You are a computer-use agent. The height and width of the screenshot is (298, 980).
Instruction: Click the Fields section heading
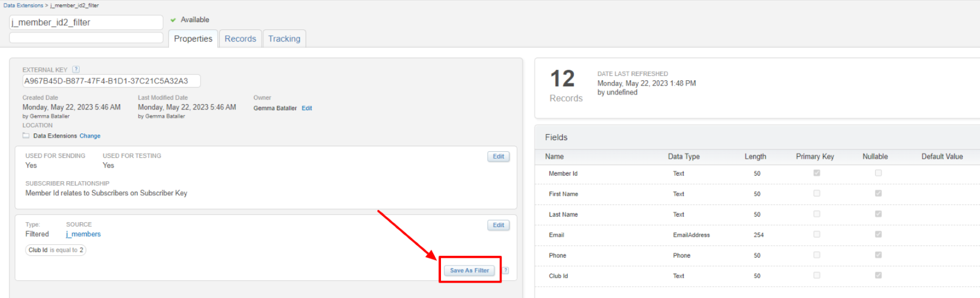click(x=556, y=138)
